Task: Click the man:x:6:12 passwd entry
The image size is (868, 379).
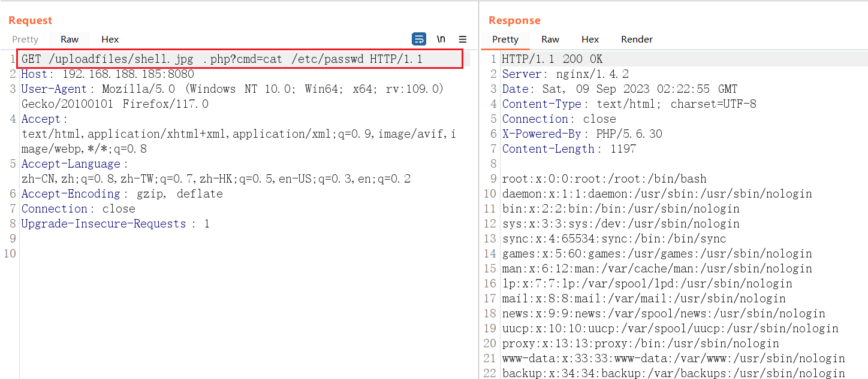Action: point(657,269)
